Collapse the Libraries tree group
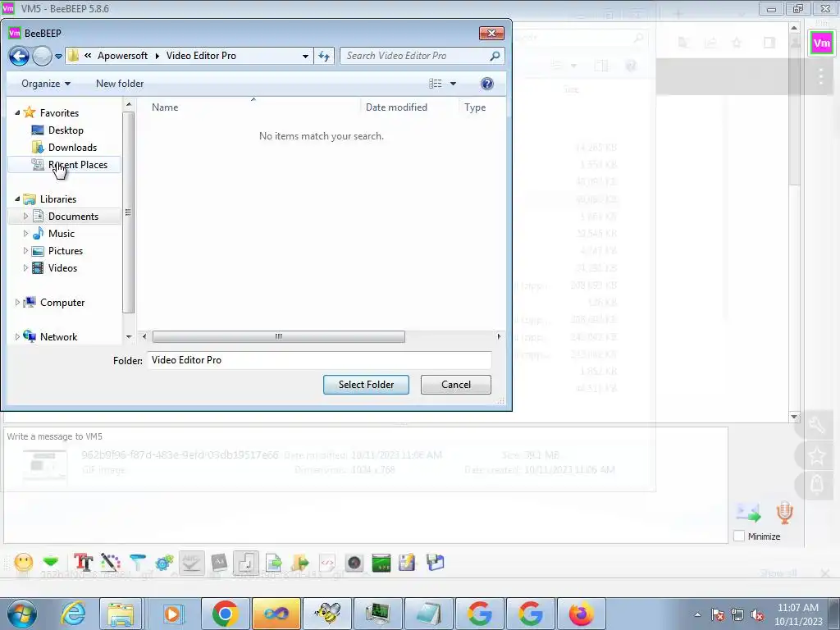This screenshot has height=630, width=840. (17, 199)
